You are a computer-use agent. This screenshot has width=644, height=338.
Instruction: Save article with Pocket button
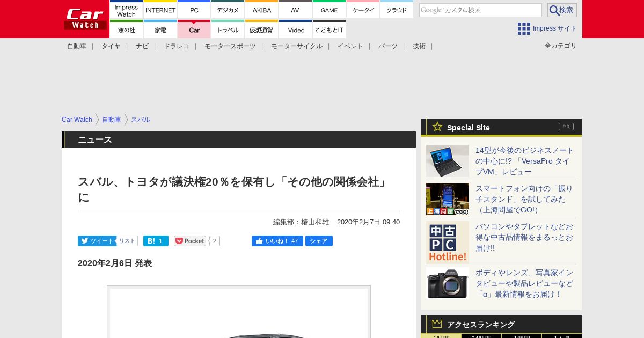(190, 241)
